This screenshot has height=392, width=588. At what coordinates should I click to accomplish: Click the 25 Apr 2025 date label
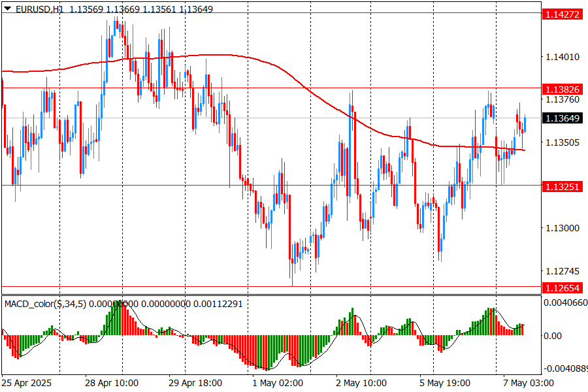tap(27, 383)
